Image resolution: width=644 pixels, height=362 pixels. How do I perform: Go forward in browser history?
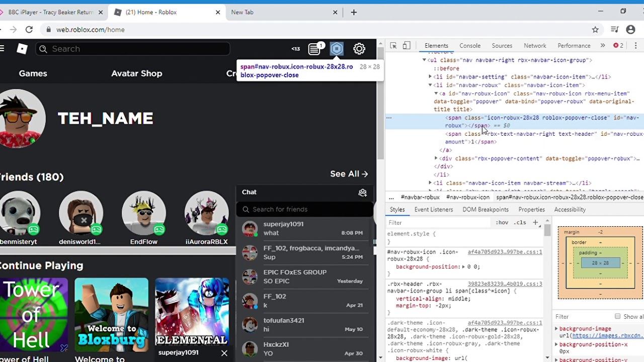point(13,30)
